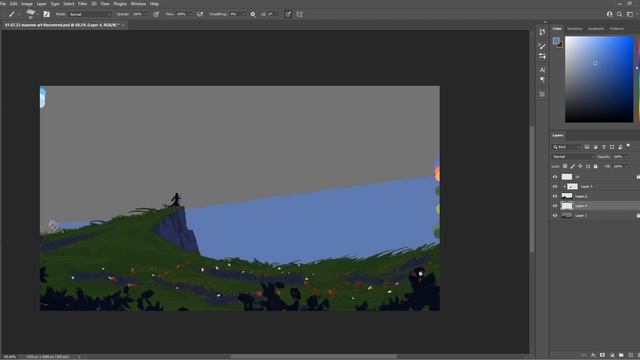Toggle layer filtering on/off switch
This screenshot has height=360, width=640.
point(628,145)
